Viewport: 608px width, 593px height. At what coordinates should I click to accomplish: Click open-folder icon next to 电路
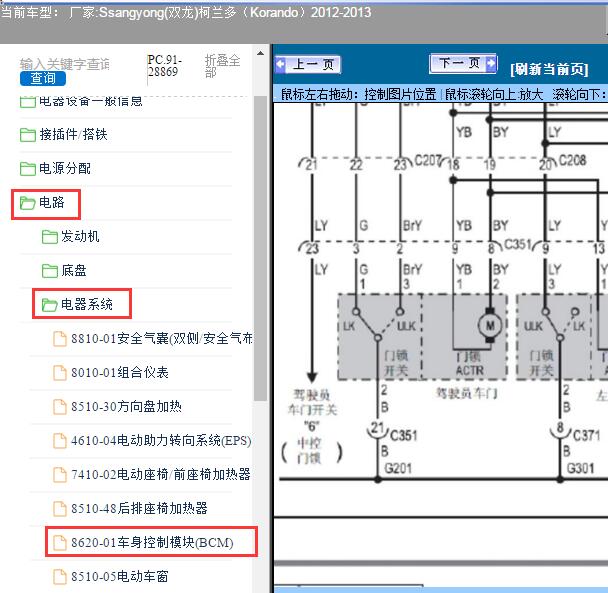coord(28,202)
